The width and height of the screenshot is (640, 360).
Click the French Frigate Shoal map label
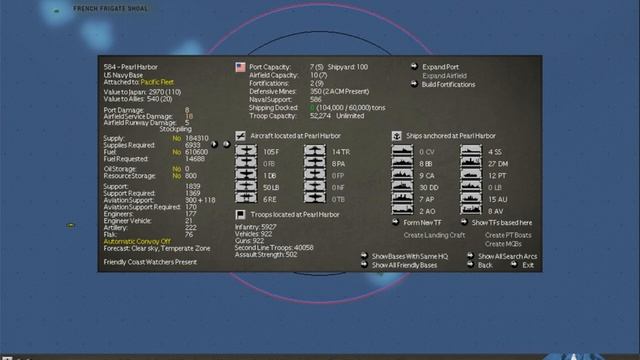pos(111,8)
